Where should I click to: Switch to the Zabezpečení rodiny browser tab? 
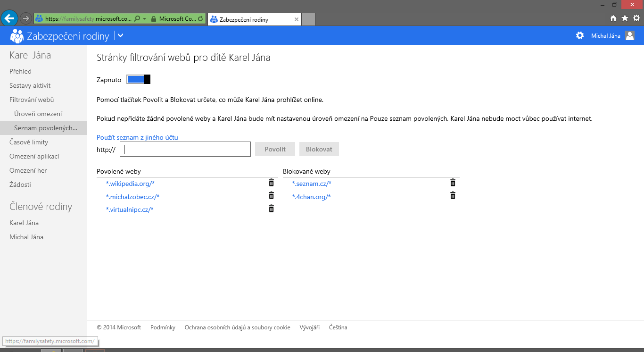[x=250, y=19]
